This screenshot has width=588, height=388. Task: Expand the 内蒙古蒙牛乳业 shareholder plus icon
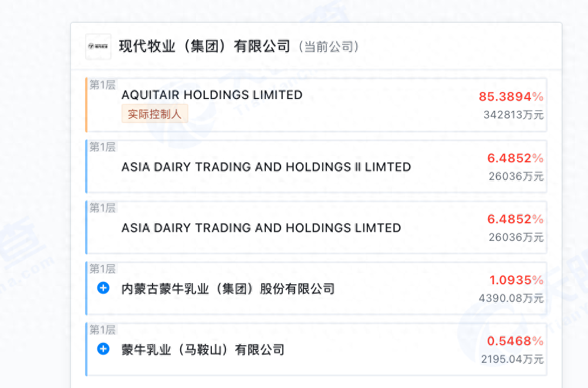click(x=103, y=288)
